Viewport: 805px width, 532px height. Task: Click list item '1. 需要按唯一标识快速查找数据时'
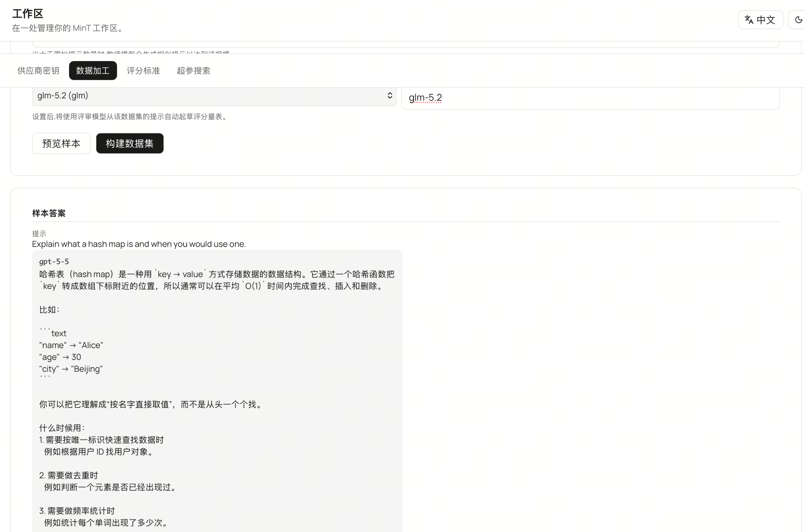(x=102, y=440)
